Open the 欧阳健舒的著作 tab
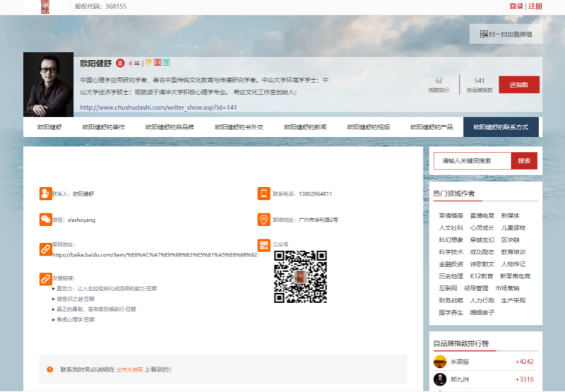Screen dimensions: 565x392 point(103,127)
